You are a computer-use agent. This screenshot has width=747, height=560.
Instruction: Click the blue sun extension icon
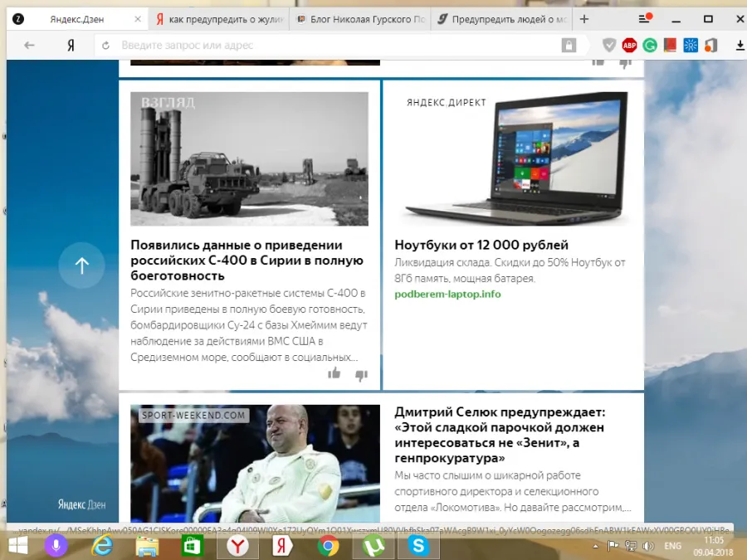click(691, 46)
